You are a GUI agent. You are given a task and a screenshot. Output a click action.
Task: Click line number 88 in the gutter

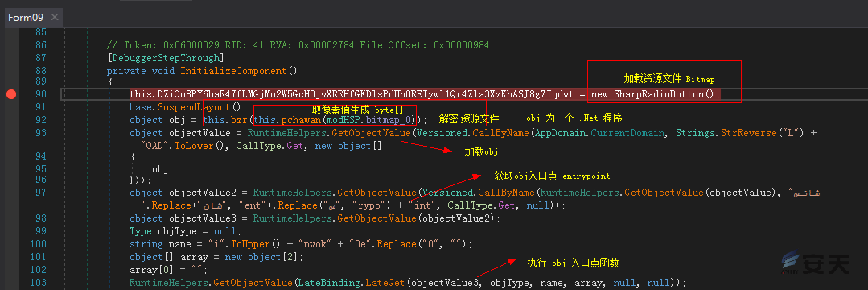41,71
